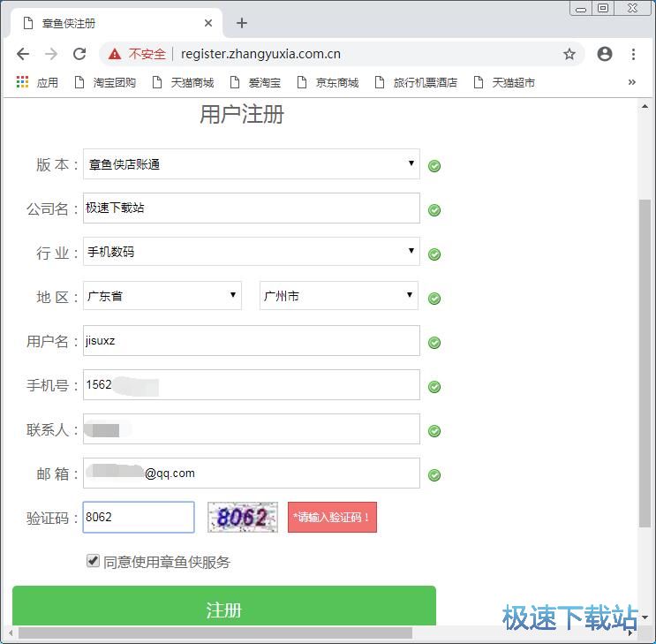Open the city dropdown showing 广州市
Screen dimensions: 656x644
click(339, 296)
